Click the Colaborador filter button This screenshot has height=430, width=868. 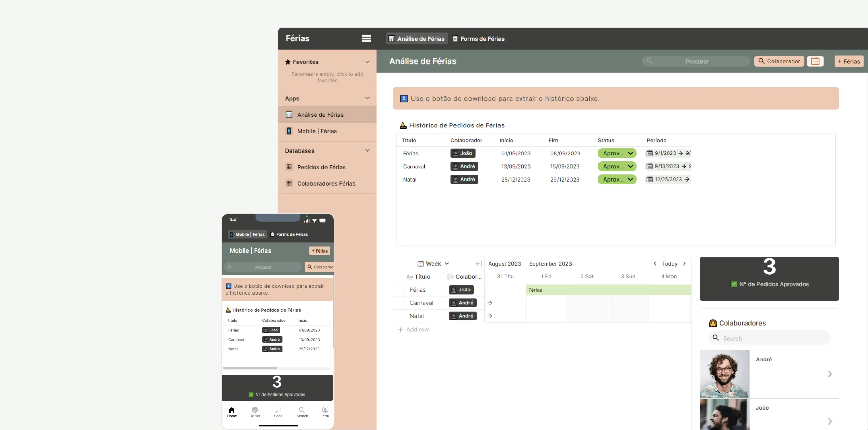779,61
